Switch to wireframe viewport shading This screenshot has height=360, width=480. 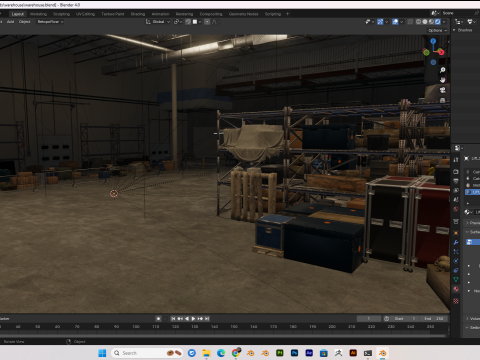(x=418, y=22)
